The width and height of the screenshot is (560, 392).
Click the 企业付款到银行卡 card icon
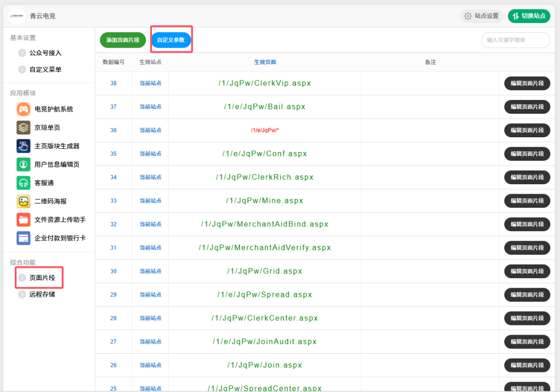(23, 238)
